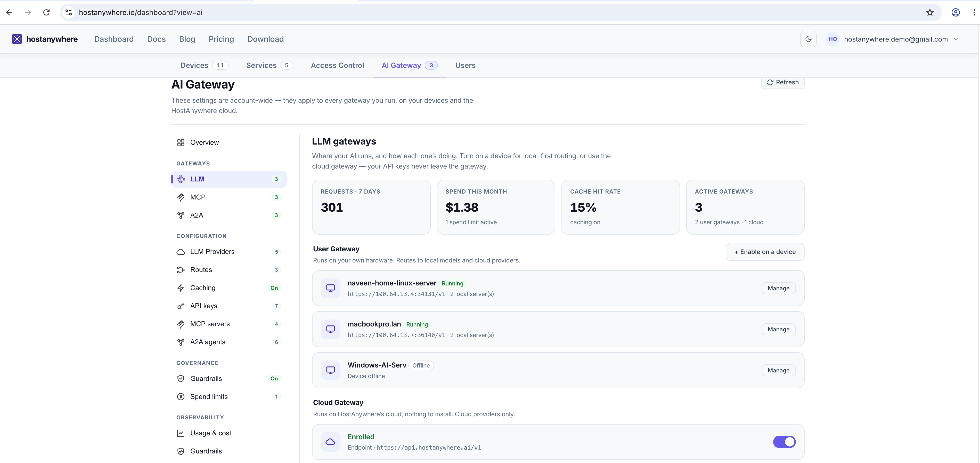Click the LLM gateway chip icon
Viewport: 980px width, 463px height.
pos(181,179)
